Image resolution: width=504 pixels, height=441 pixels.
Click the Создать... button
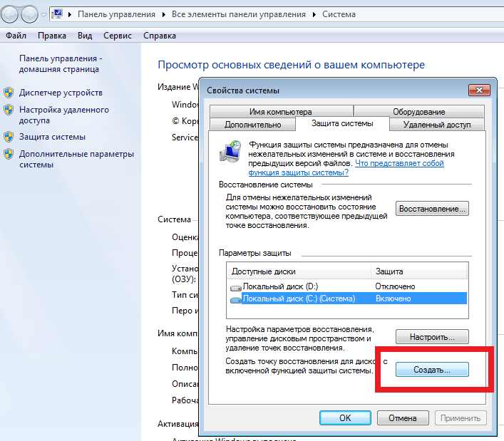click(432, 370)
